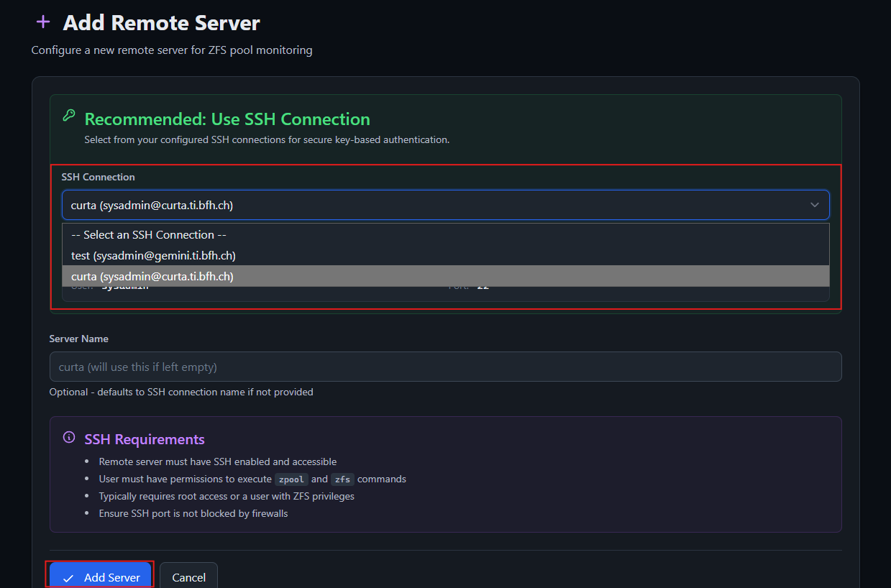Click the 'Server Name' field label
Image resolution: width=891 pixels, height=588 pixels.
tap(79, 339)
